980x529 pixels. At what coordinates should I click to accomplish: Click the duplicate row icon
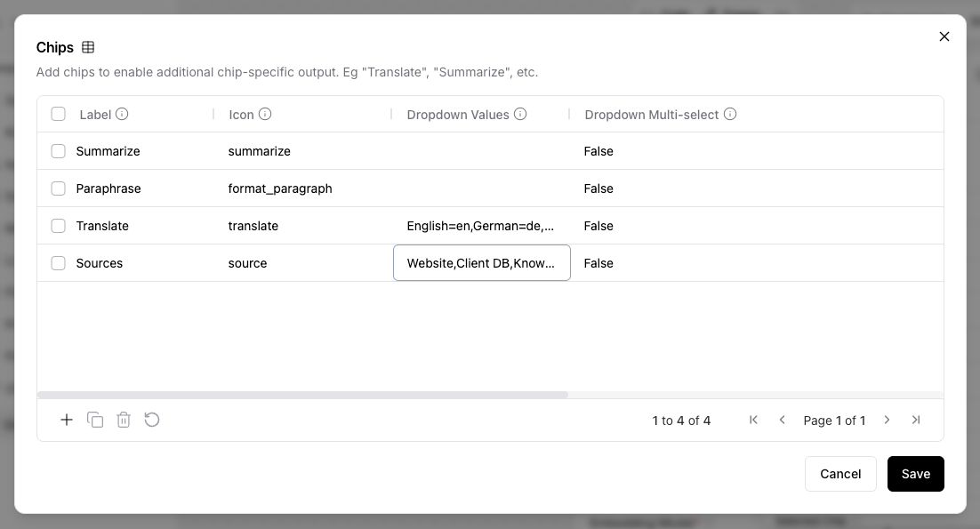coord(95,420)
